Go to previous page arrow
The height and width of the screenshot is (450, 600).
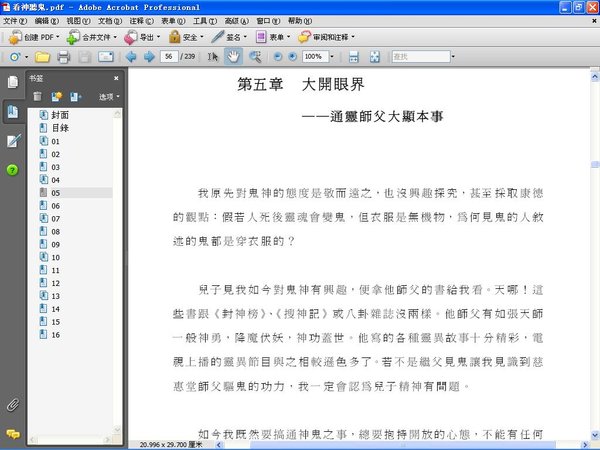click(131, 57)
